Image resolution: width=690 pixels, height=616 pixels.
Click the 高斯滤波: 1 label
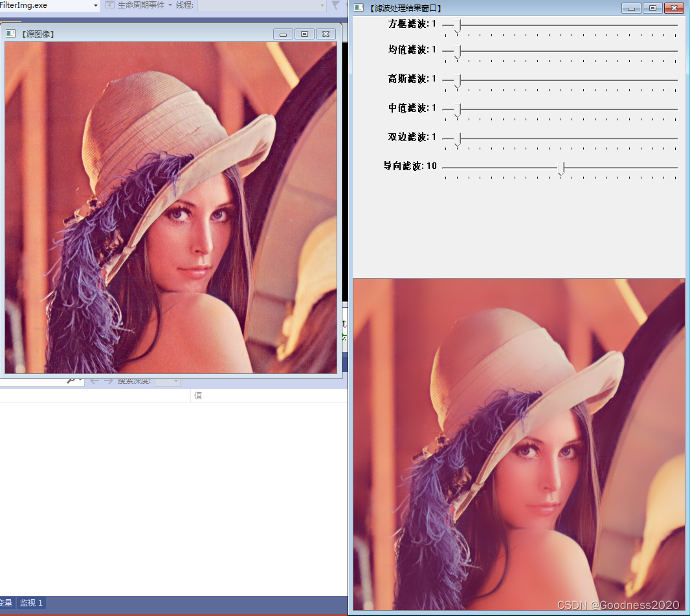(x=412, y=79)
